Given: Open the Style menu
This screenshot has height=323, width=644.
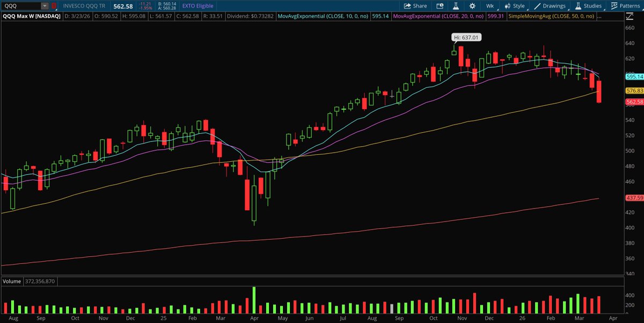Looking at the screenshot, I should point(514,6).
